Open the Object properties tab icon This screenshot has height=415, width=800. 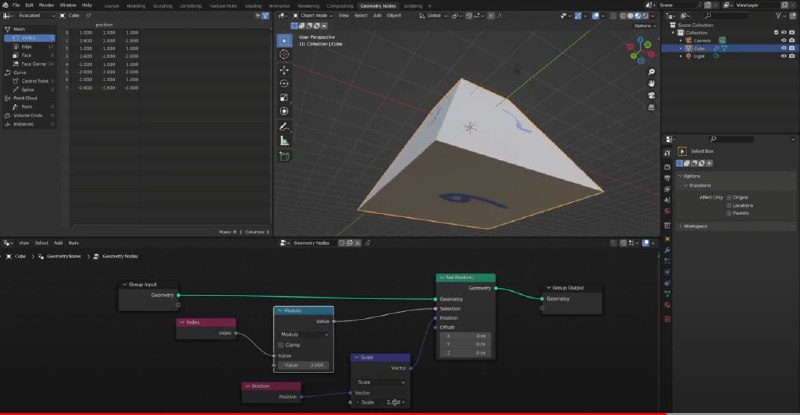667,239
